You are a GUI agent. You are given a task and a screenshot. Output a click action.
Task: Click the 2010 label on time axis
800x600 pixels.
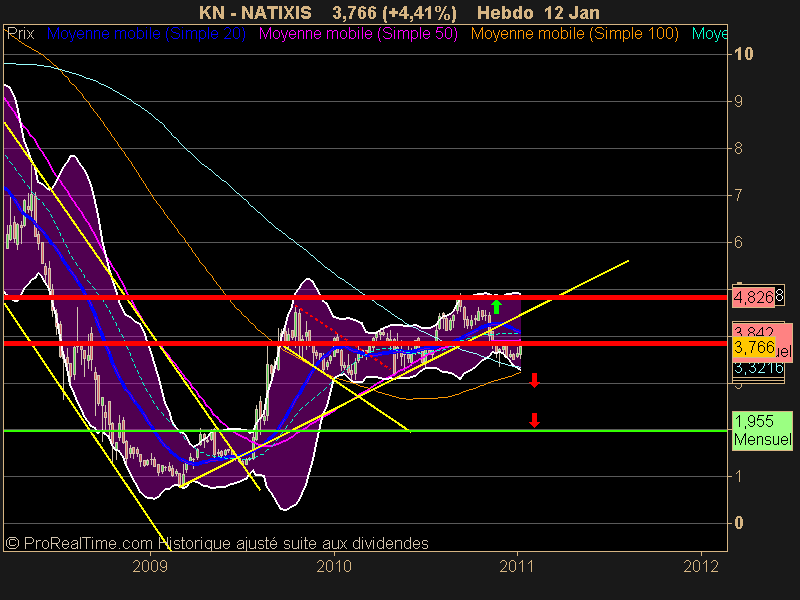coord(334,566)
